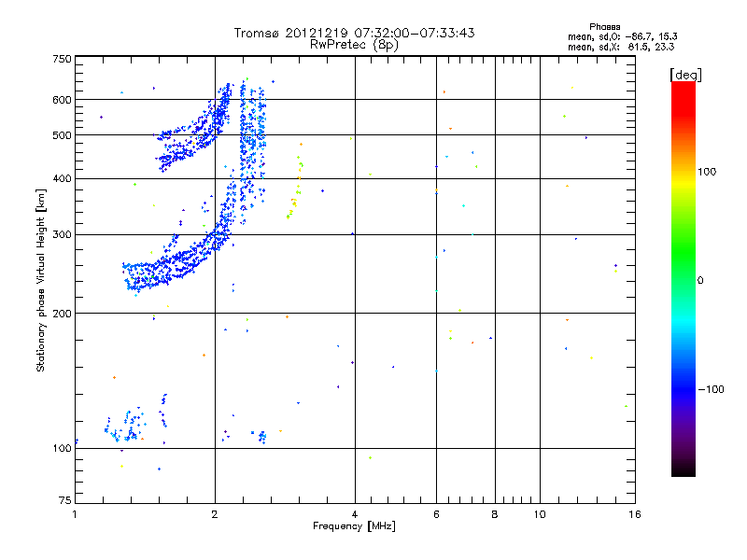Click the y-axis tick label '200'
Viewport: 747px width, 560px height.
click(x=62, y=314)
